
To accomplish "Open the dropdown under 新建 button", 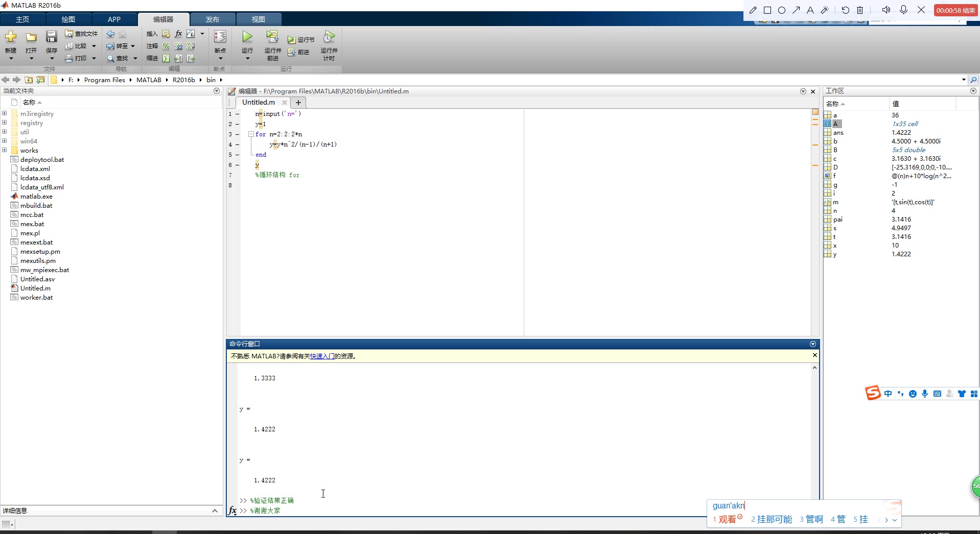I will click(11, 59).
